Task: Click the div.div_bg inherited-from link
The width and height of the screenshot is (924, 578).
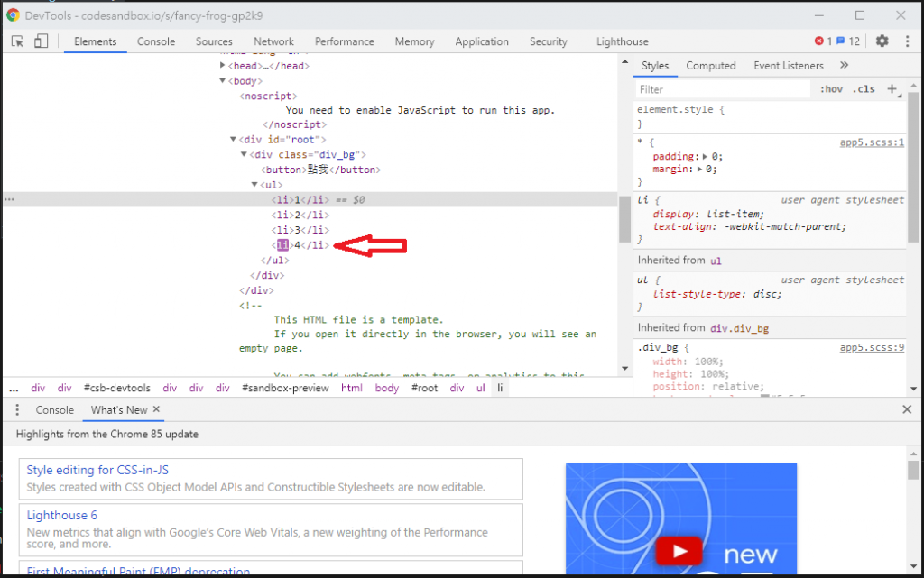Action: pos(739,328)
